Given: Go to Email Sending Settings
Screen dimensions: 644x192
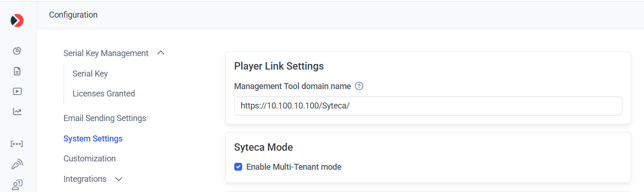Looking at the screenshot, I should (x=105, y=118).
